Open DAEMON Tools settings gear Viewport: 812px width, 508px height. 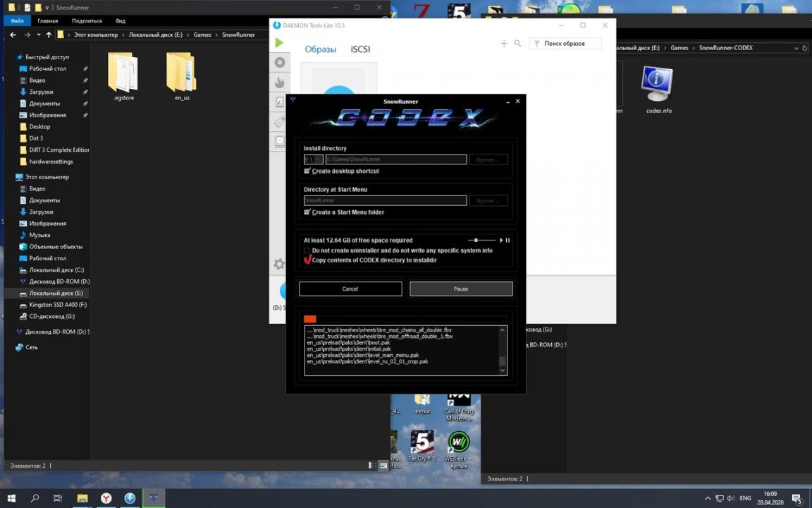point(279,264)
